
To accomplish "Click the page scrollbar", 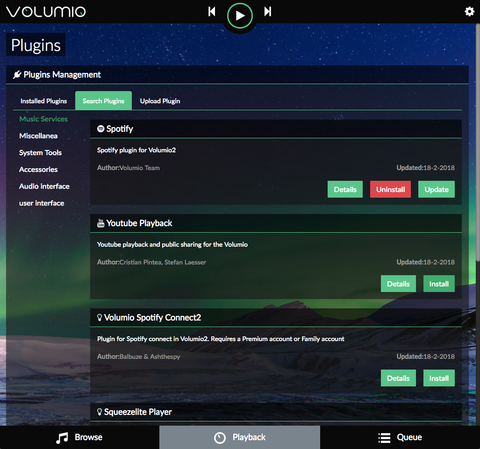I will (478, 143).
